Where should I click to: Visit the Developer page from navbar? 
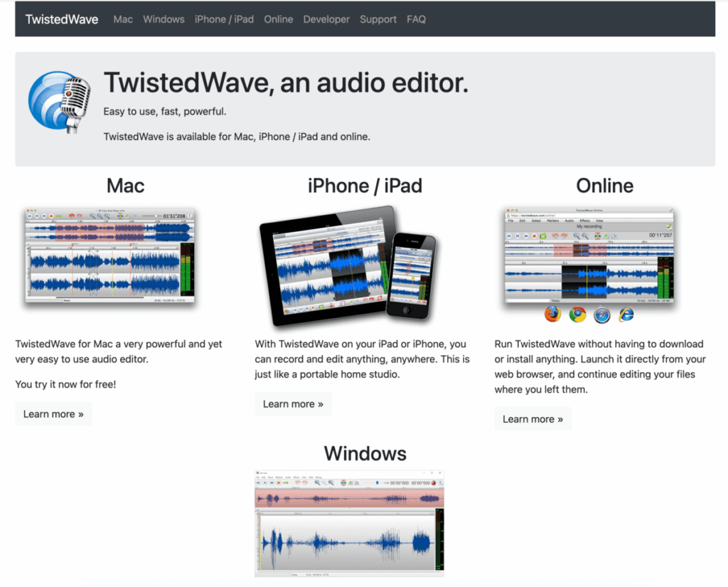click(326, 19)
